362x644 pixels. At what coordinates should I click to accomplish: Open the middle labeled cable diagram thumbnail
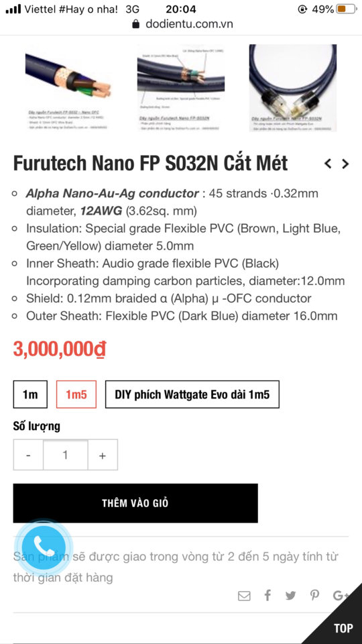[180, 87]
